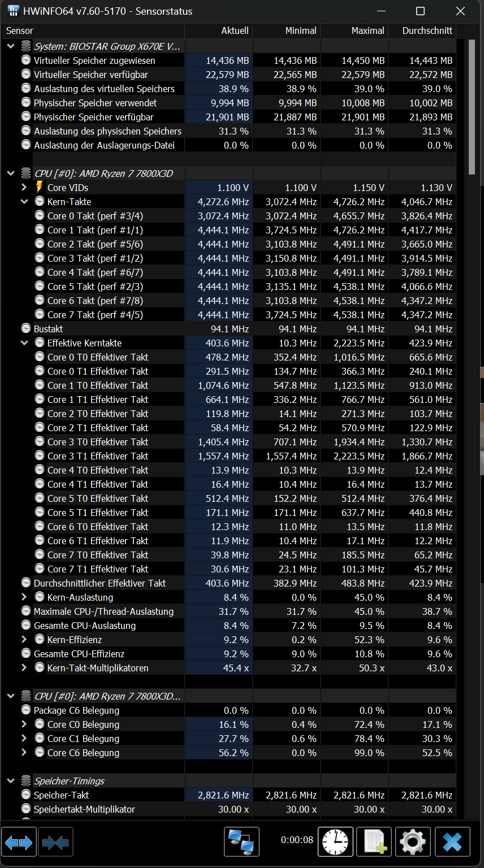Expand the Core C1 Belegung row
This screenshot has height=868, width=484.
24,738
